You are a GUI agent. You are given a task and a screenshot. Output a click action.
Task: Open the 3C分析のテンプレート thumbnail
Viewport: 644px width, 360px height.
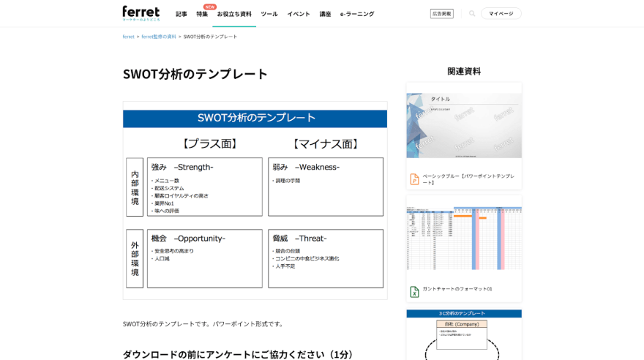coord(464,334)
